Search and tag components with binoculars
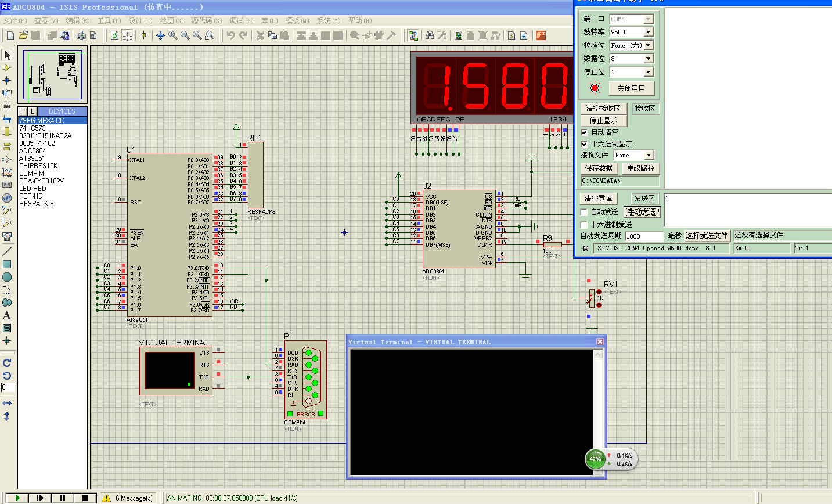 [x=430, y=35]
